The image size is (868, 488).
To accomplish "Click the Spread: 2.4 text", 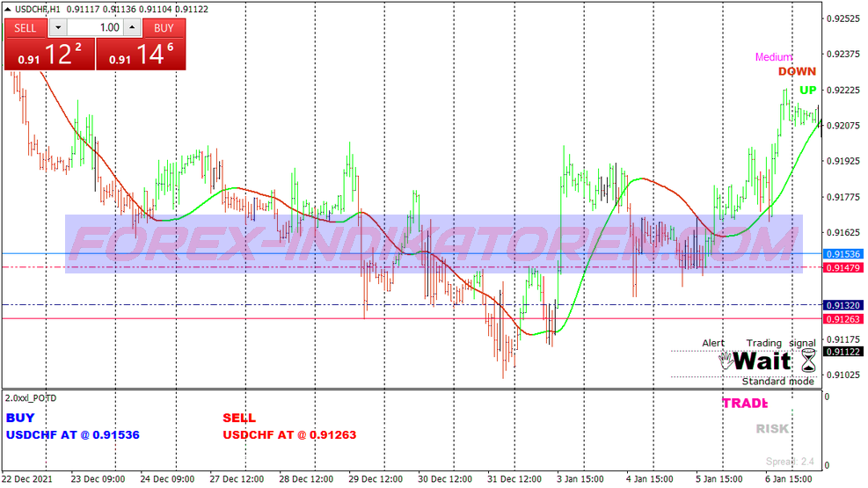I will [x=790, y=462].
